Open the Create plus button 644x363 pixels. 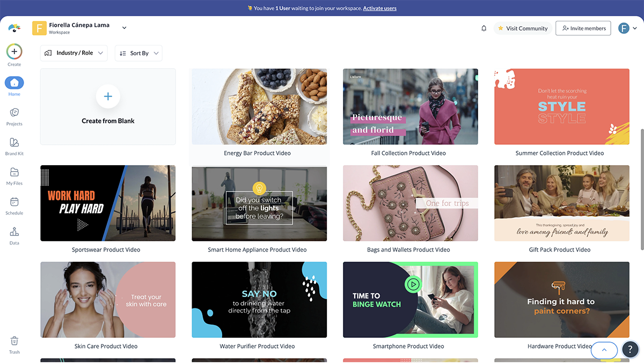(14, 51)
